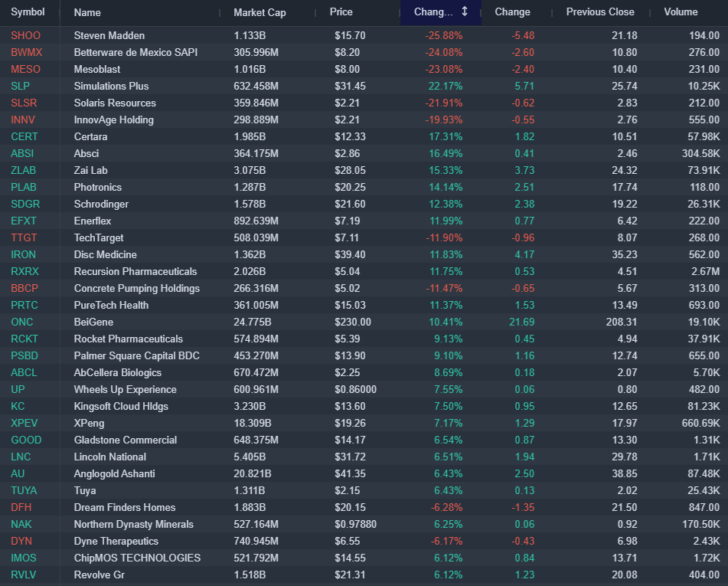The height and width of the screenshot is (586, 728).
Task: Open the ONC ticker symbol
Action: pos(22,322)
